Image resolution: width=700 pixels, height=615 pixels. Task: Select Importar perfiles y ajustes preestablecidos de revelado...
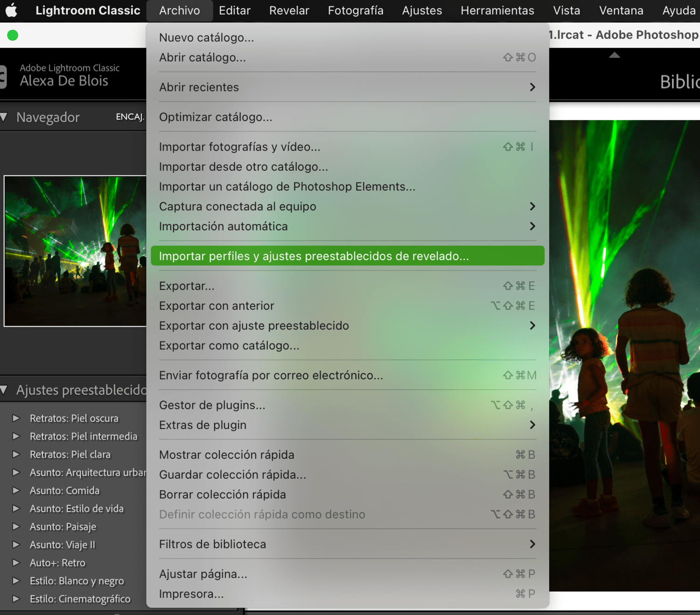348,256
